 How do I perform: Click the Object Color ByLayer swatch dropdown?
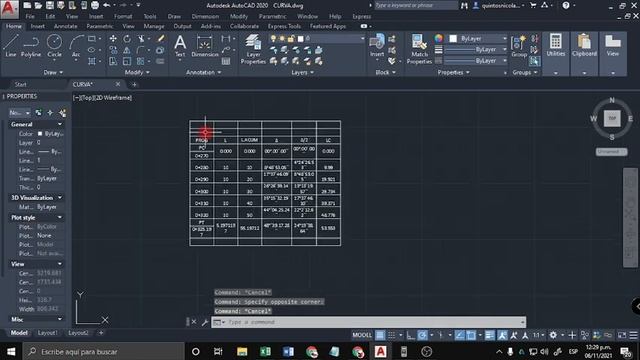478,38
